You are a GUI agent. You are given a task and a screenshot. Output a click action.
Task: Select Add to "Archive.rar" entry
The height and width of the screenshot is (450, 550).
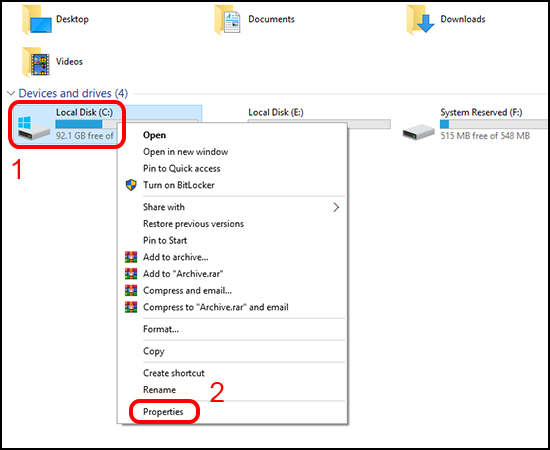point(183,274)
